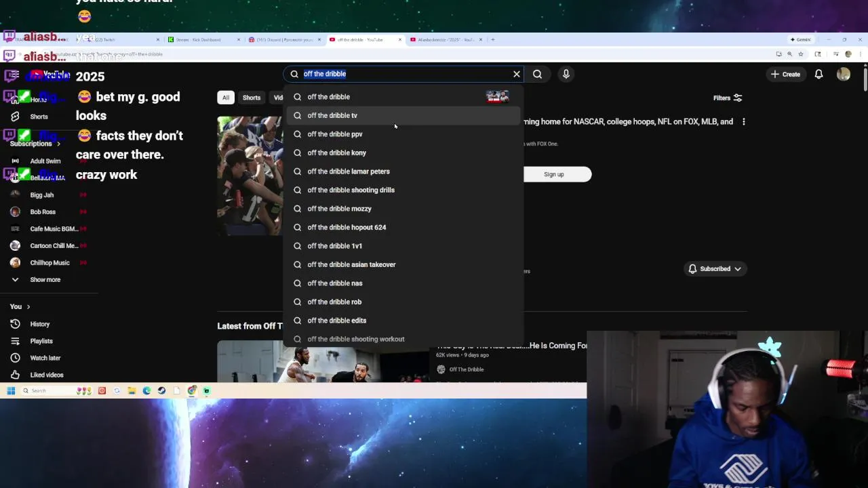The width and height of the screenshot is (868, 488).
Task: Choose suggestion 'off the dribble ppv'
Action: pos(403,134)
